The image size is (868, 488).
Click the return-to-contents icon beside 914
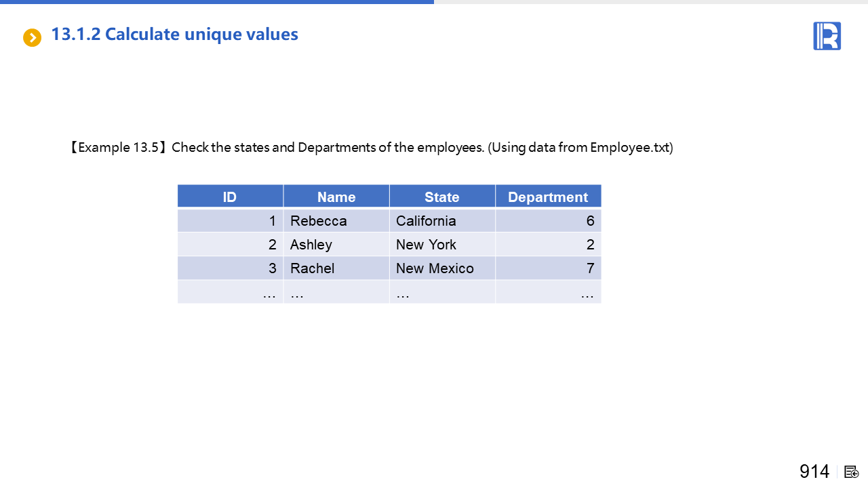click(852, 472)
